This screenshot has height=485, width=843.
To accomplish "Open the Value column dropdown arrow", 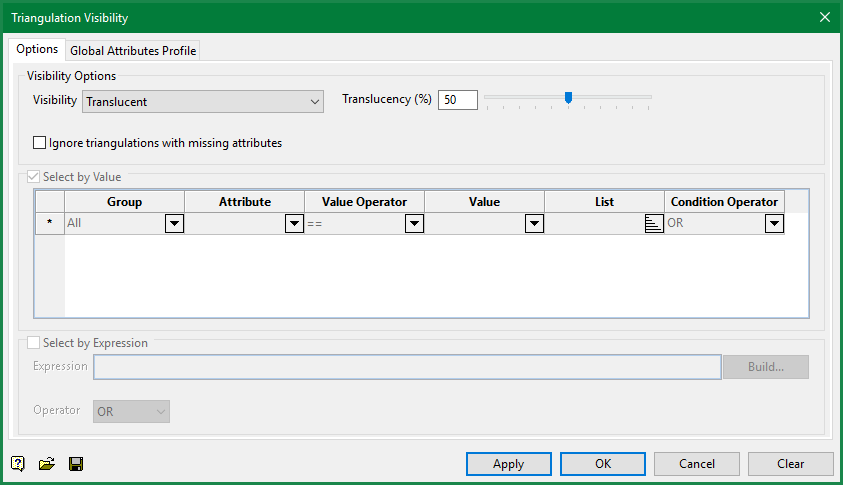I will (534, 224).
